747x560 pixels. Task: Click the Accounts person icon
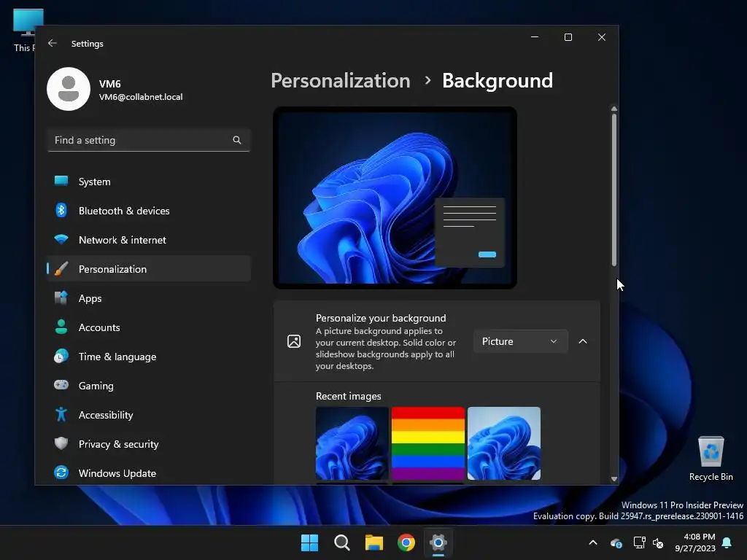tap(61, 327)
